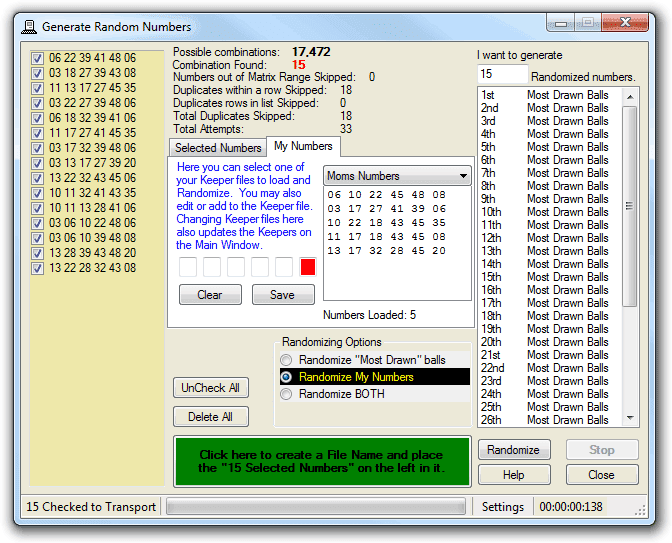
Task: Click the first empty number box
Action: (x=188, y=267)
